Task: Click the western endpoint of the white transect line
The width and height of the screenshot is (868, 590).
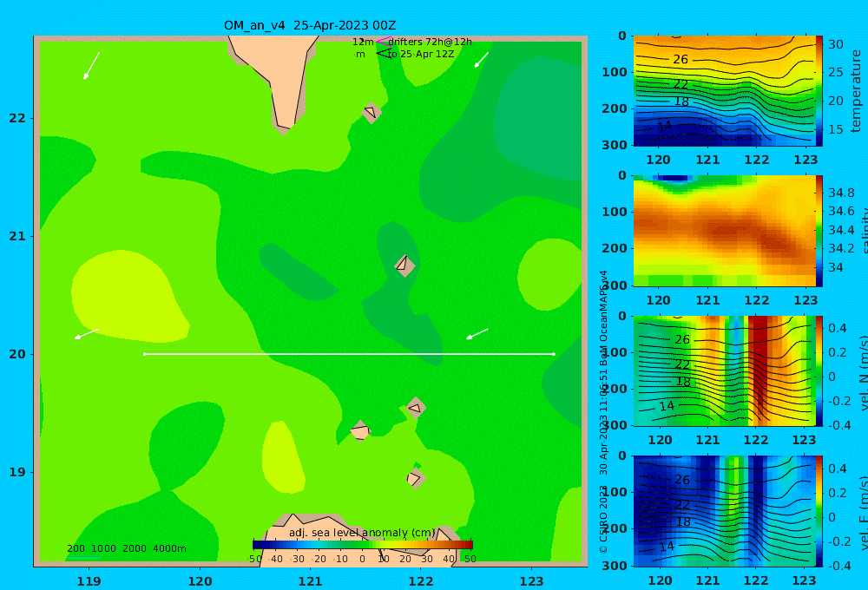Action: 144,354
